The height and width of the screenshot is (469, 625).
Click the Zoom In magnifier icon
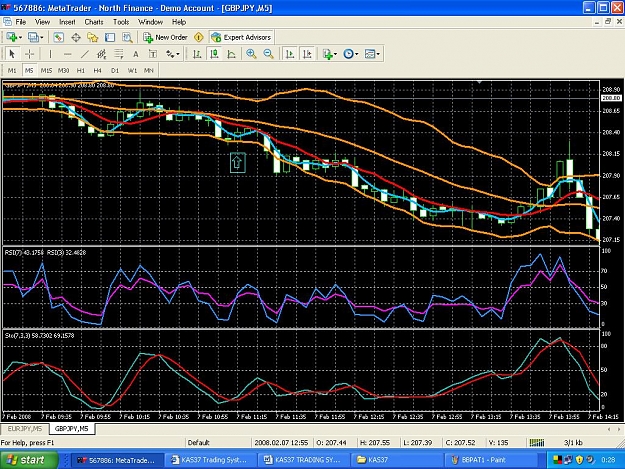(x=251, y=54)
